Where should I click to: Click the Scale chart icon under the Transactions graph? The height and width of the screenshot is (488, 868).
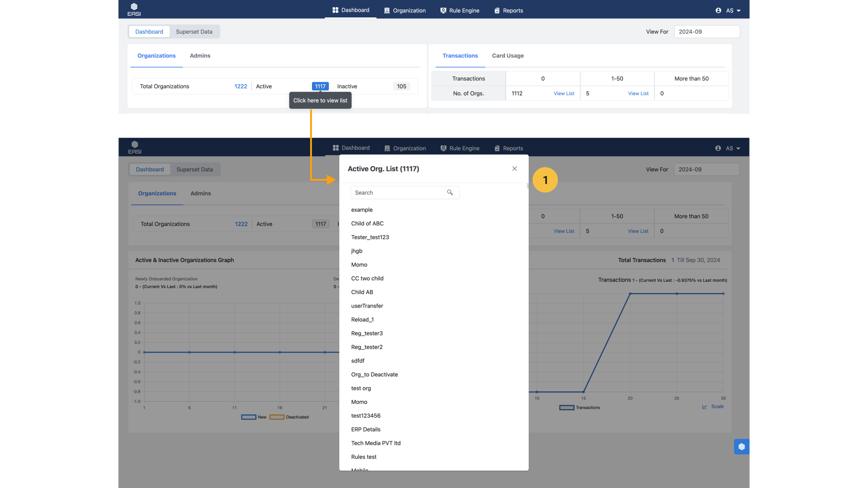704,407
